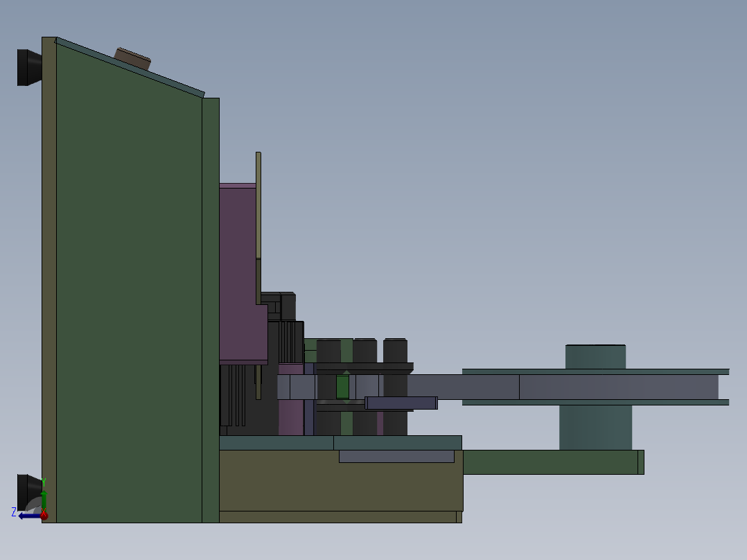The image size is (747, 560).
Task: Select the sloped teal top cover strip
Action: 130,67
